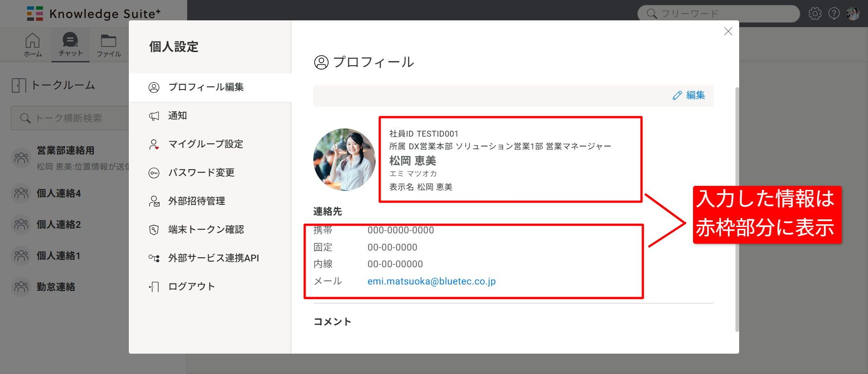The width and height of the screenshot is (868, 374).
Task: Close the 個人設定 dialog with X
Action: pos(728,31)
